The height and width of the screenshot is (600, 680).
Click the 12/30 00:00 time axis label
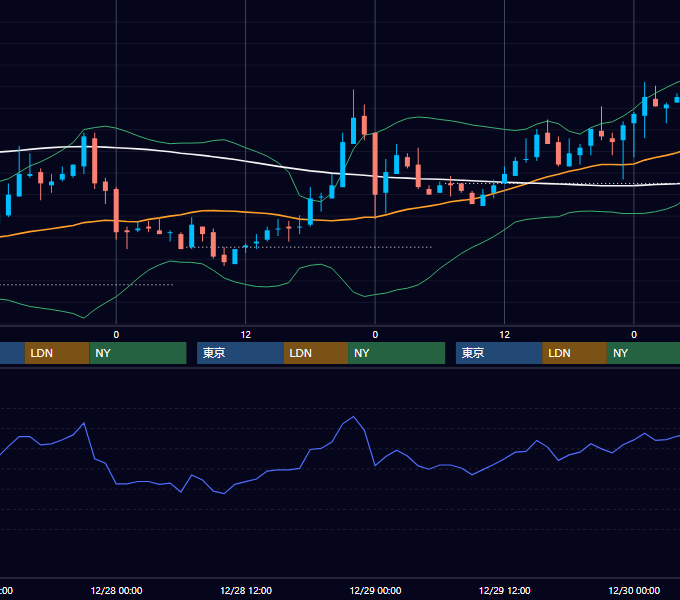[634, 590]
